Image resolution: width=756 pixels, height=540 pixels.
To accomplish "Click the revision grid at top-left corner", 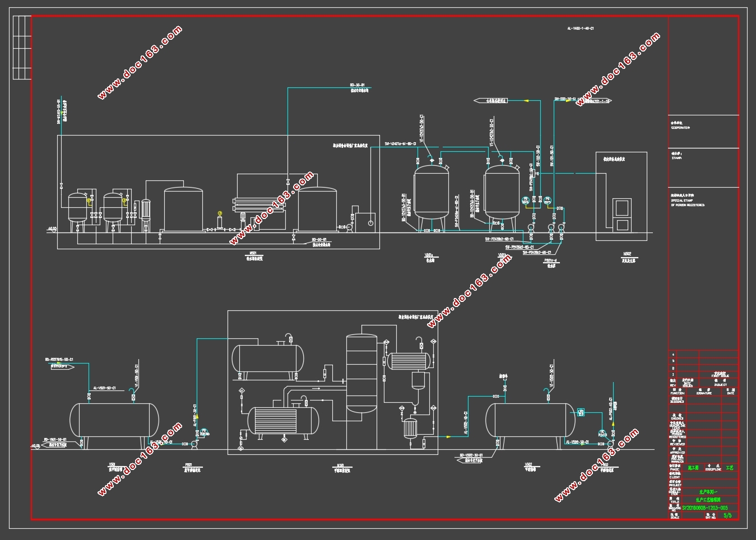I will tap(21, 48).
